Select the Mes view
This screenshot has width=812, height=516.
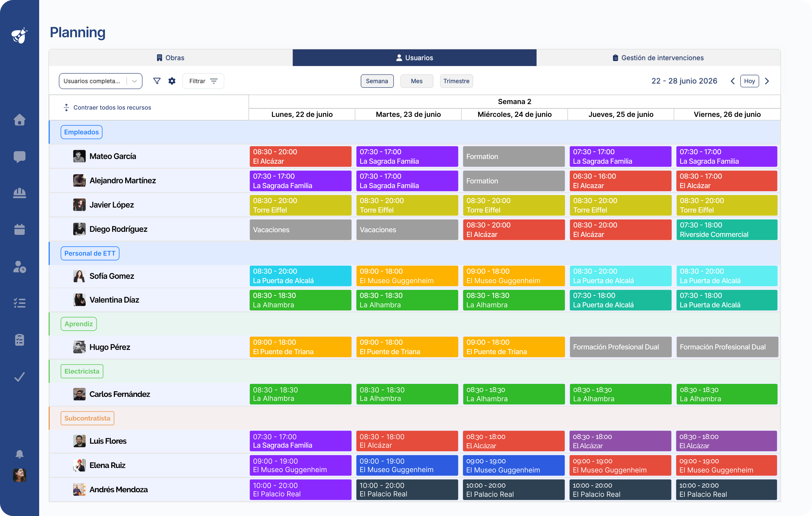417,81
